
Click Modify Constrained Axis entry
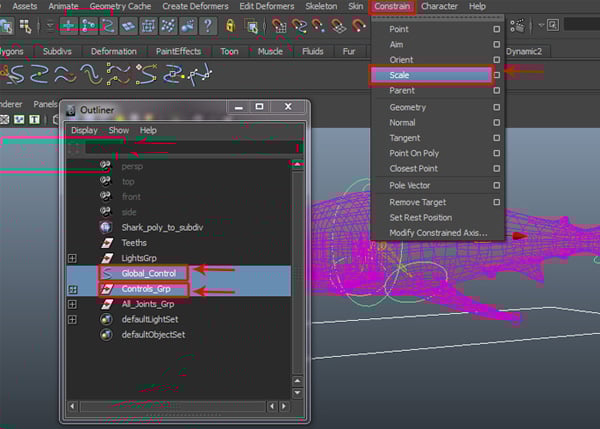[439, 233]
